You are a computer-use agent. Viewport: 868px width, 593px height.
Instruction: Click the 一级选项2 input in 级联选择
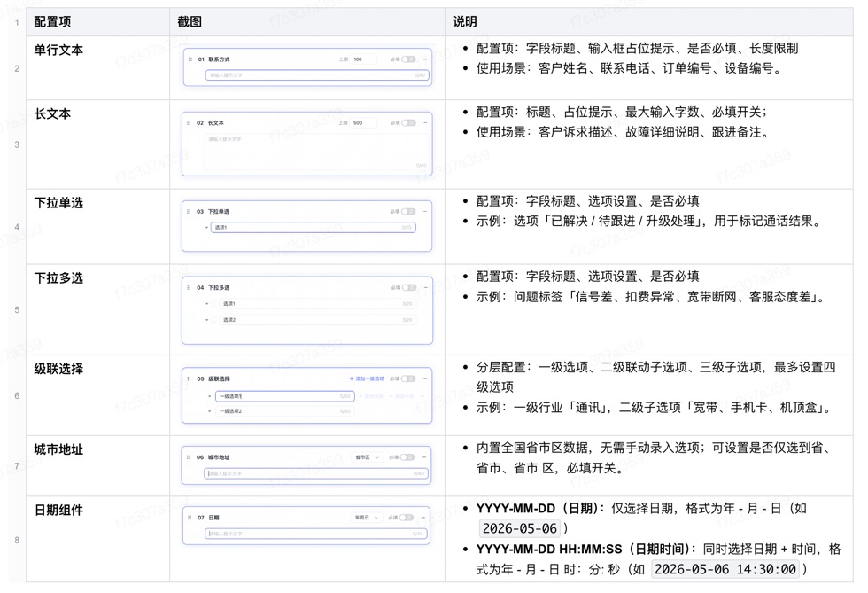point(284,411)
